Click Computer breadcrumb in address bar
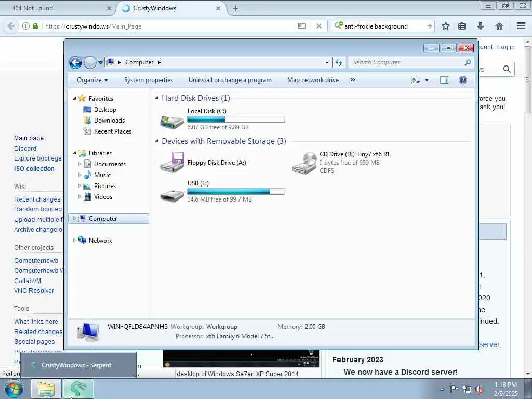Image resolution: width=532 pixels, height=399 pixels. (x=139, y=62)
